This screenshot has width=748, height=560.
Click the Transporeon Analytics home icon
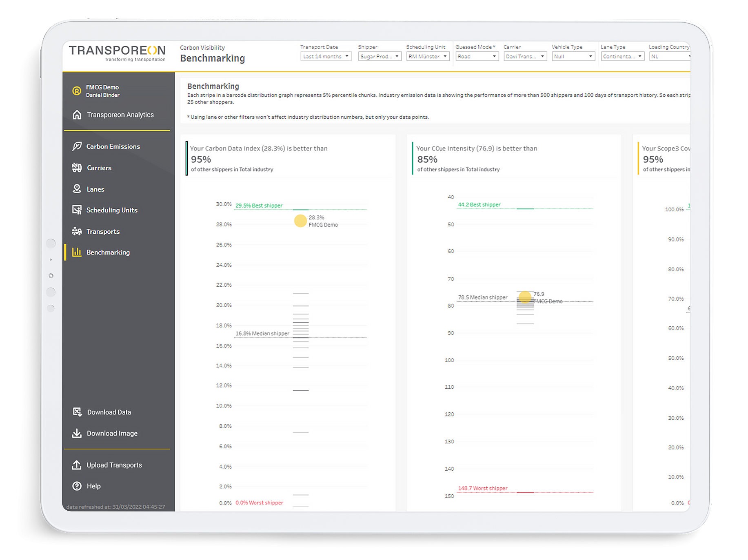(77, 115)
